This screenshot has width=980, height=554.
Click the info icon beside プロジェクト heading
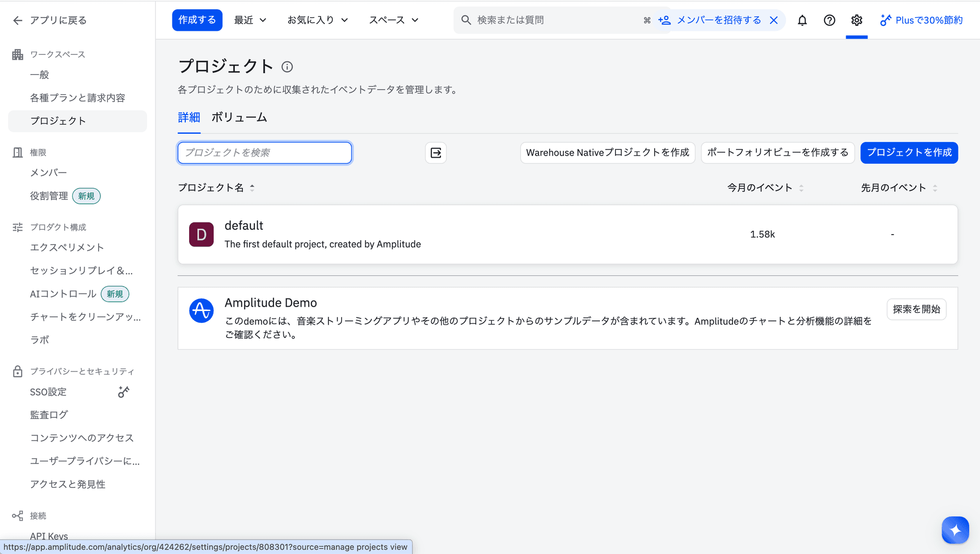(x=287, y=67)
